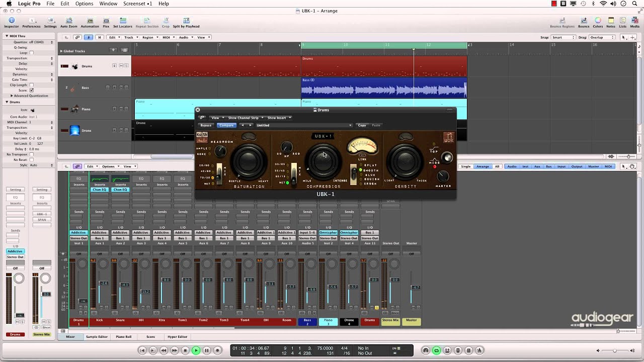This screenshot has height=362, width=644.
Task: Toggle the Clip Length checkbox
Action: (31, 85)
